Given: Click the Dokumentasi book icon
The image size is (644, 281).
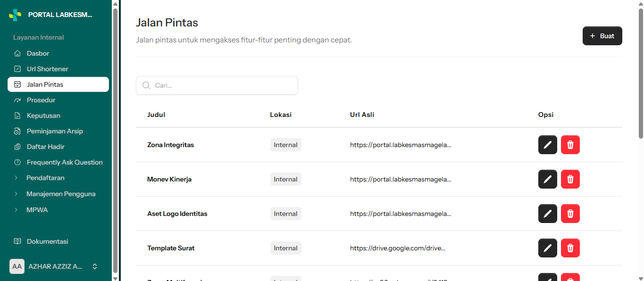Looking at the screenshot, I should 17,241.
